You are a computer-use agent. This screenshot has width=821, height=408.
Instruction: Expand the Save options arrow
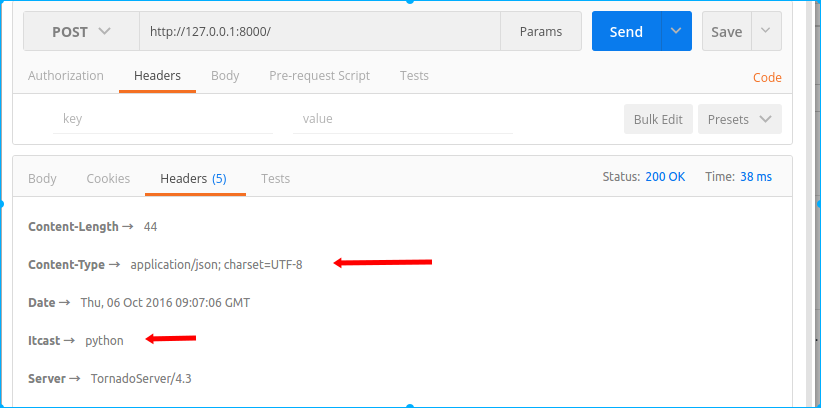click(x=766, y=32)
